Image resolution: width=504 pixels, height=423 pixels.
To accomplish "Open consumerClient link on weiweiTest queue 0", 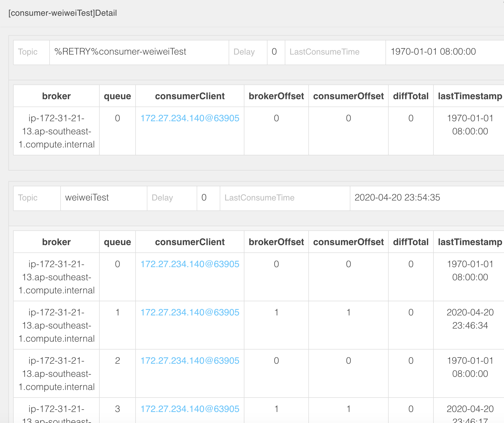I will click(x=190, y=264).
